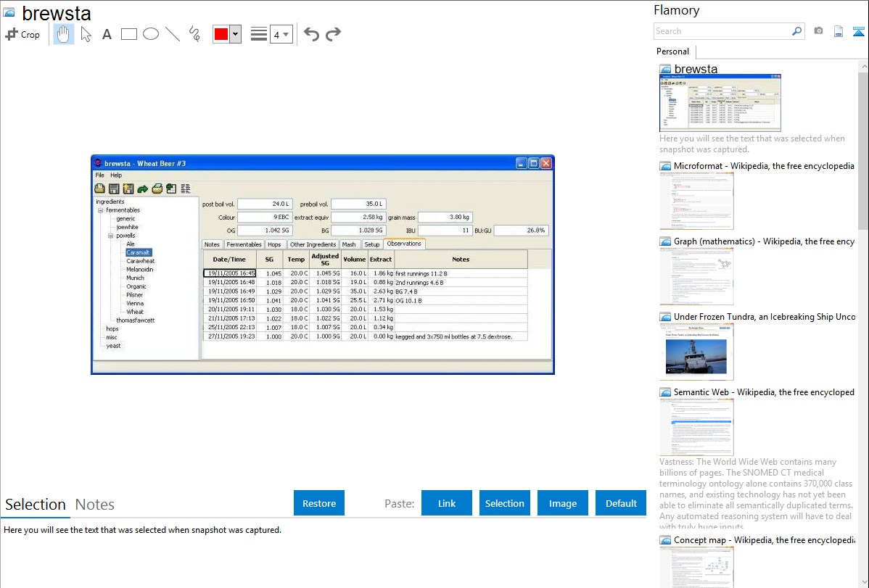Switch to the Notes tab

tap(95, 505)
